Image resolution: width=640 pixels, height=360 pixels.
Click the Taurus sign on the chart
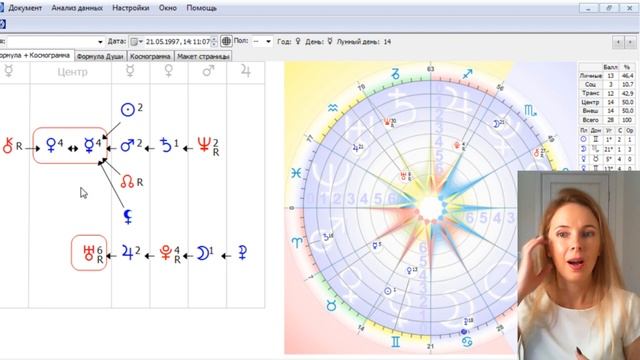pos(331,306)
